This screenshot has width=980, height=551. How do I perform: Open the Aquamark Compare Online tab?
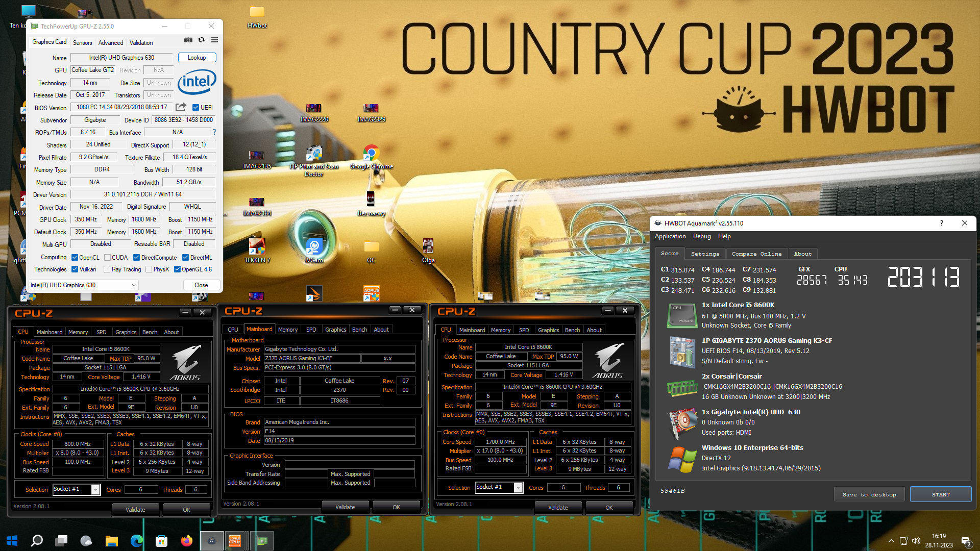click(x=756, y=254)
